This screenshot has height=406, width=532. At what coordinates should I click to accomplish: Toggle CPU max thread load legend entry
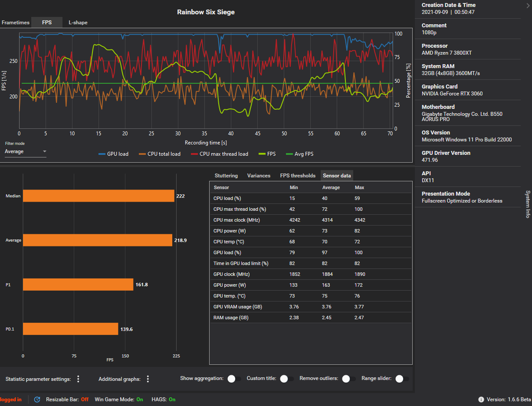(219, 154)
